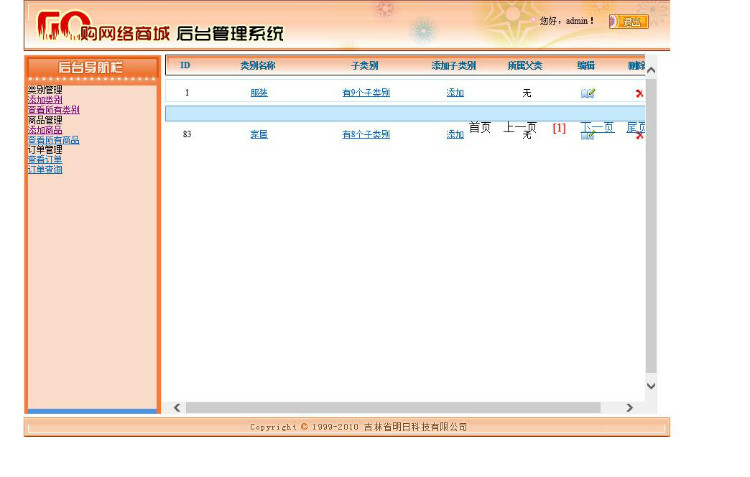Open the 查看所有商品 sidebar link
This screenshot has width=750, height=477.
[54, 140]
